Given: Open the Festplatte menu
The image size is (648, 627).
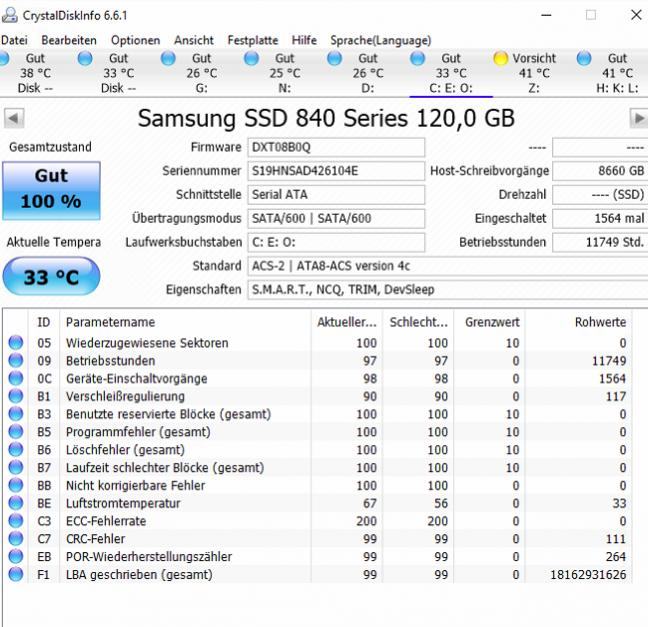Looking at the screenshot, I should (253, 40).
